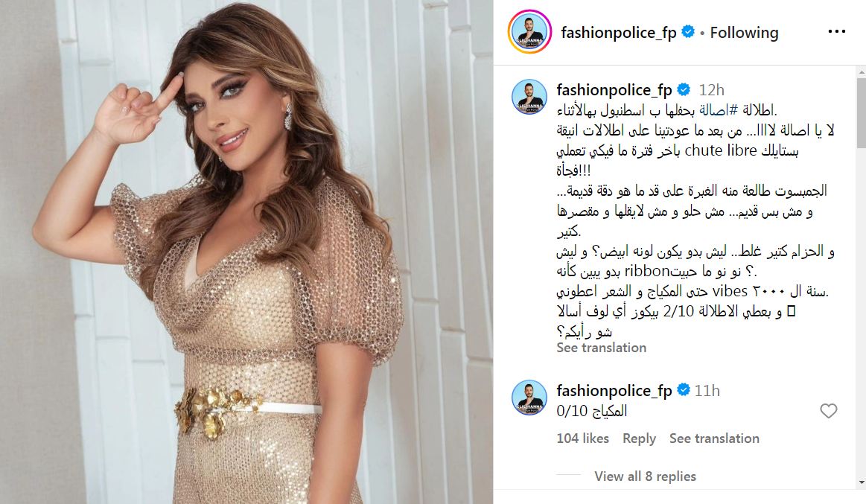Show caption translation via See translation

pyautogui.click(x=601, y=348)
